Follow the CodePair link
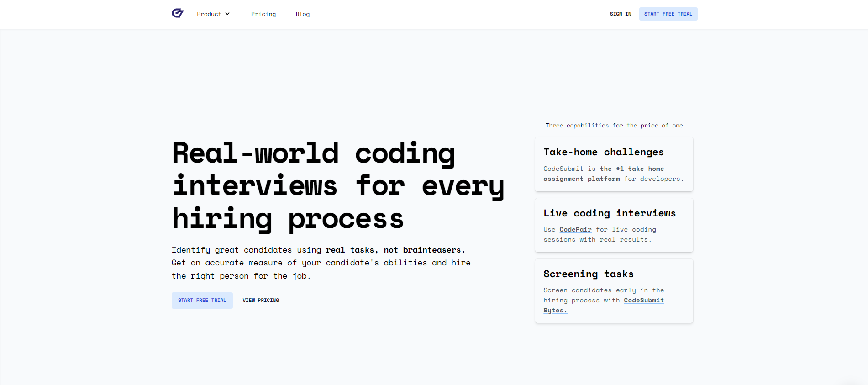Viewport: 868px width, 385px height. (x=575, y=230)
